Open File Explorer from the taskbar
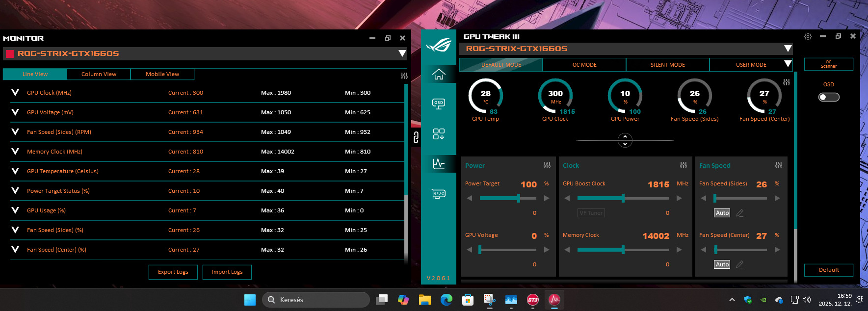 point(425,300)
